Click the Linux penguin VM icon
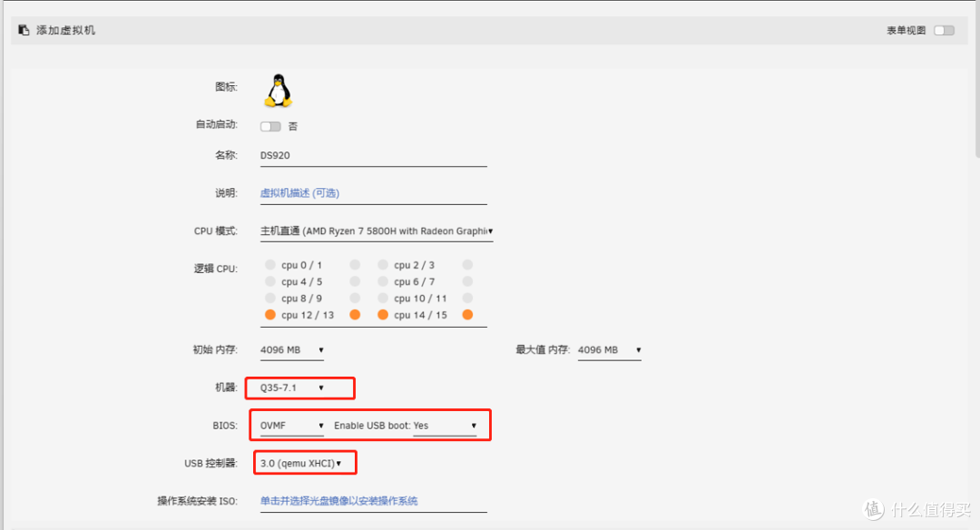 279,91
